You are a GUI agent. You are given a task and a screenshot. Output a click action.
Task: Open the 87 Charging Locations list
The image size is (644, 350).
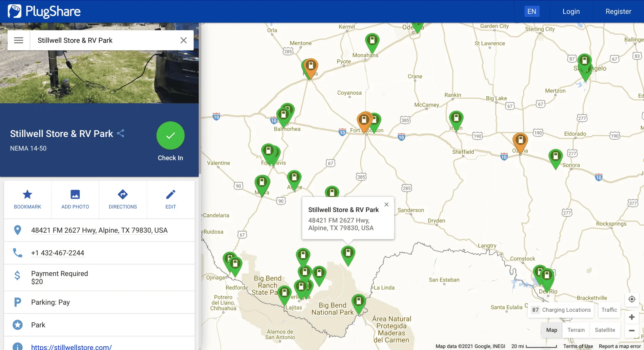561,310
